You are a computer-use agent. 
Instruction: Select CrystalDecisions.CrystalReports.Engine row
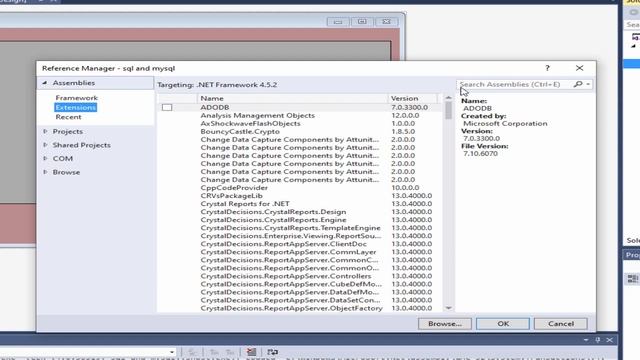[300, 220]
